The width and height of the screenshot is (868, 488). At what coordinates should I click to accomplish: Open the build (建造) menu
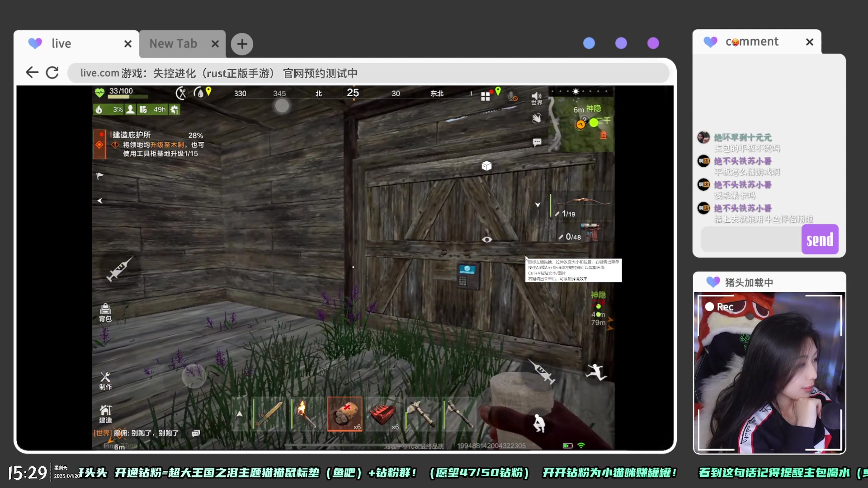click(105, 413)
